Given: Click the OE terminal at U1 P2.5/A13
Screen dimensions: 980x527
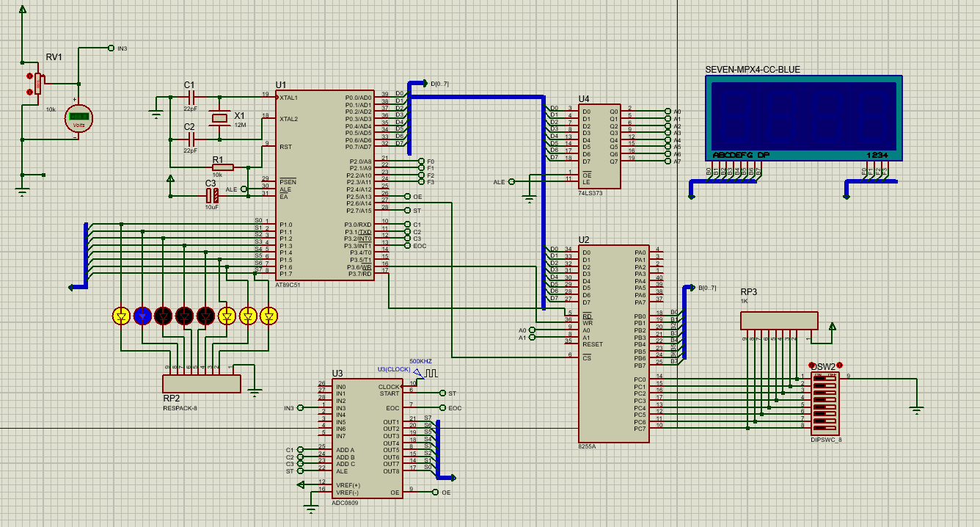Looking at the screenshot, I should [406, 196].
